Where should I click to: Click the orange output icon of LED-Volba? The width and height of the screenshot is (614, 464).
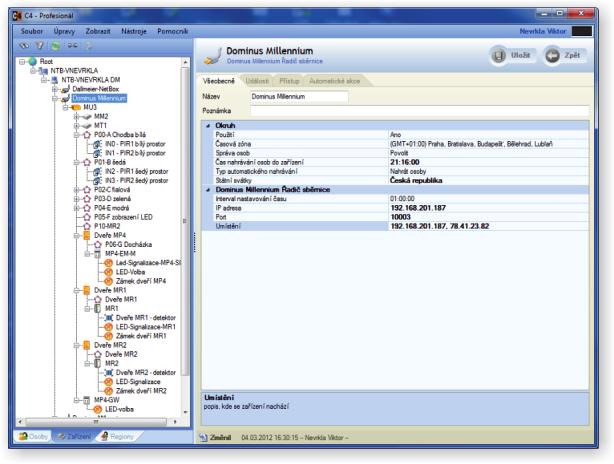(x=108, y=272)
